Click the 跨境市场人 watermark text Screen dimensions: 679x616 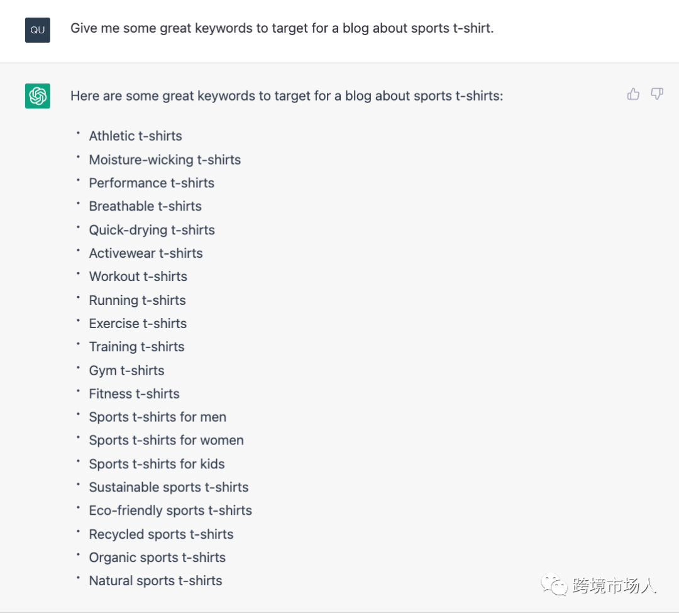point(614,586)
